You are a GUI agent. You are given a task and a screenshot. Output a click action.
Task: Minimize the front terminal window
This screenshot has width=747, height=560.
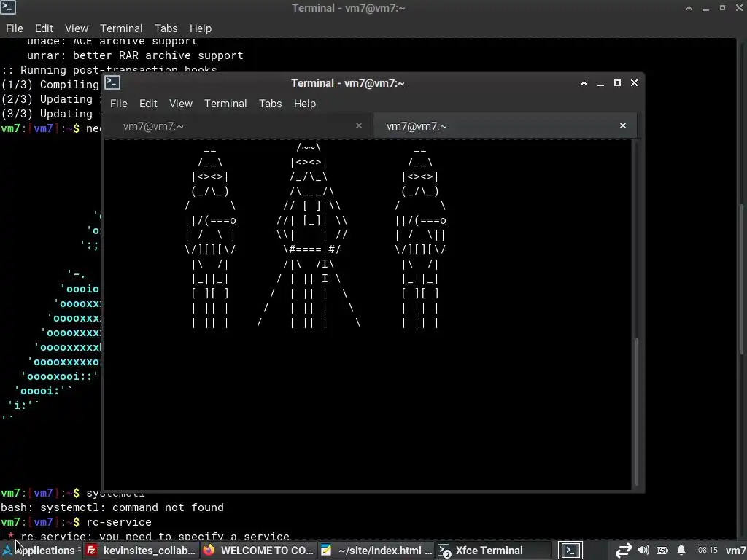coord(600,84)
